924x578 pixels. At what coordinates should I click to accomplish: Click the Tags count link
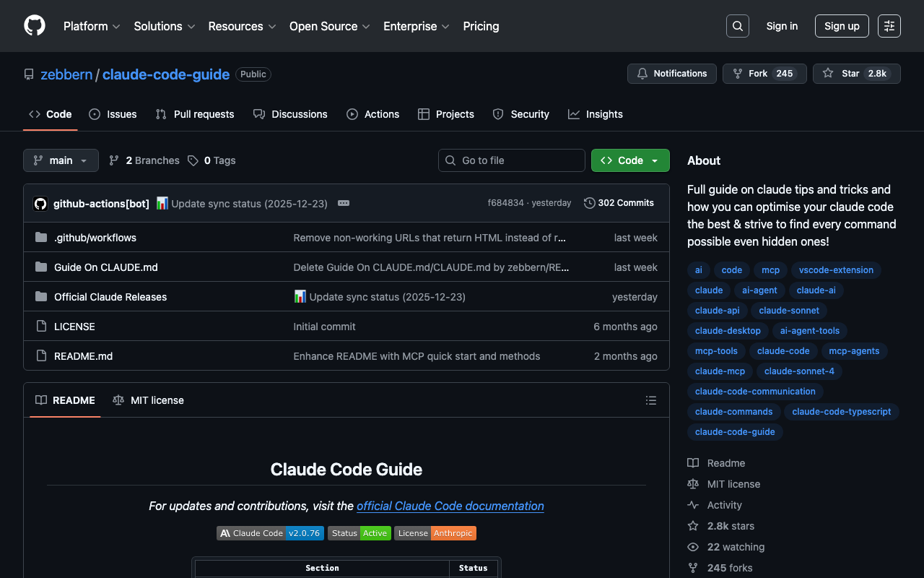212,160
